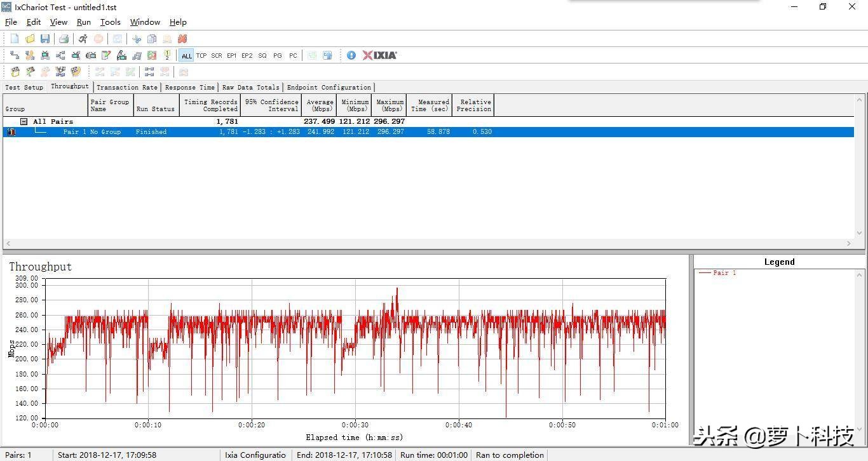Copy the selected pair

152,39
